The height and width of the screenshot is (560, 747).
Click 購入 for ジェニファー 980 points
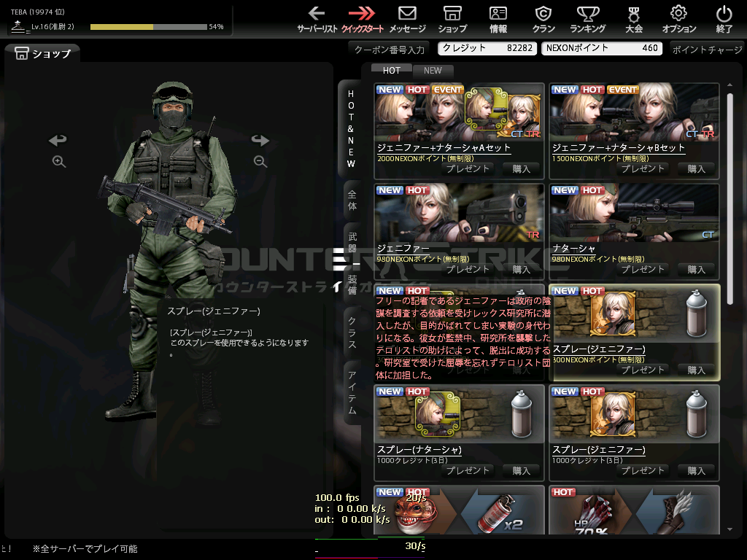click(521, 270)
